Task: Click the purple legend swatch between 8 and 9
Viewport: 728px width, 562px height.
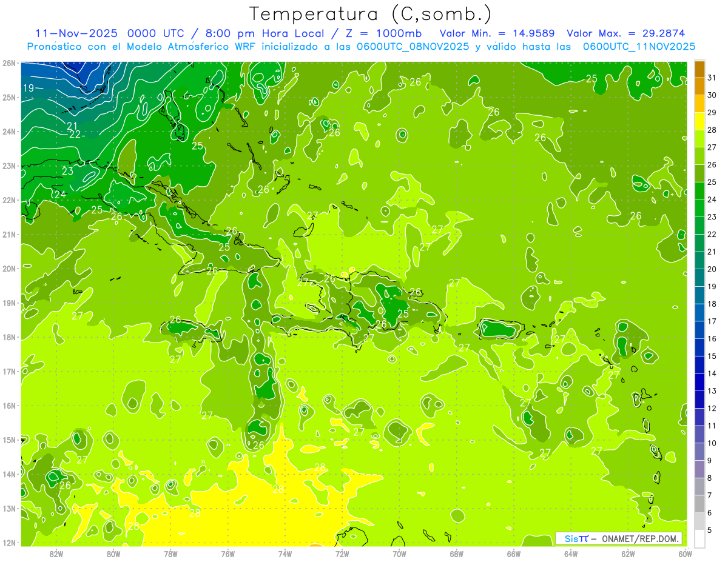Action: [x=699, y=469]
